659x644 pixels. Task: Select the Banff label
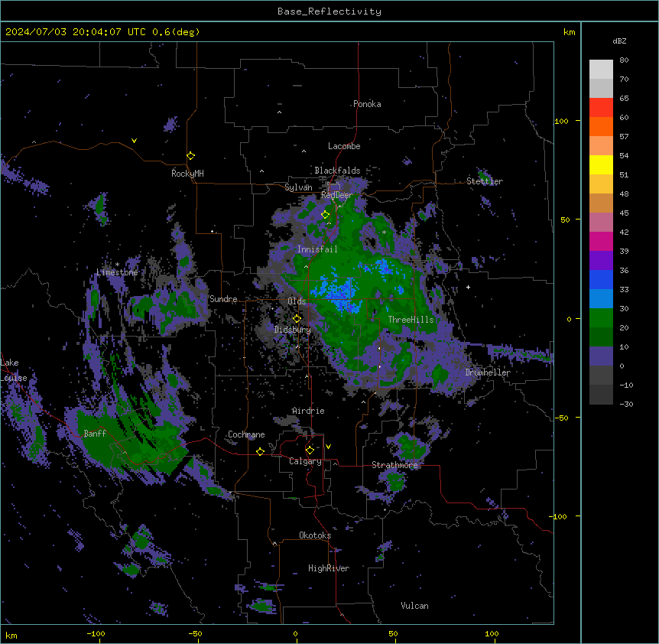pos(95,434)
